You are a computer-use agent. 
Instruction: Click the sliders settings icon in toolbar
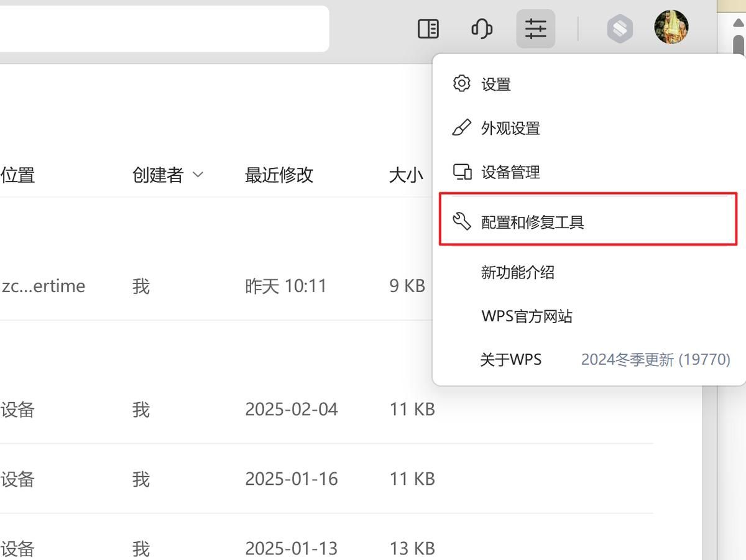pyautogui.click(x=535, y=28)
